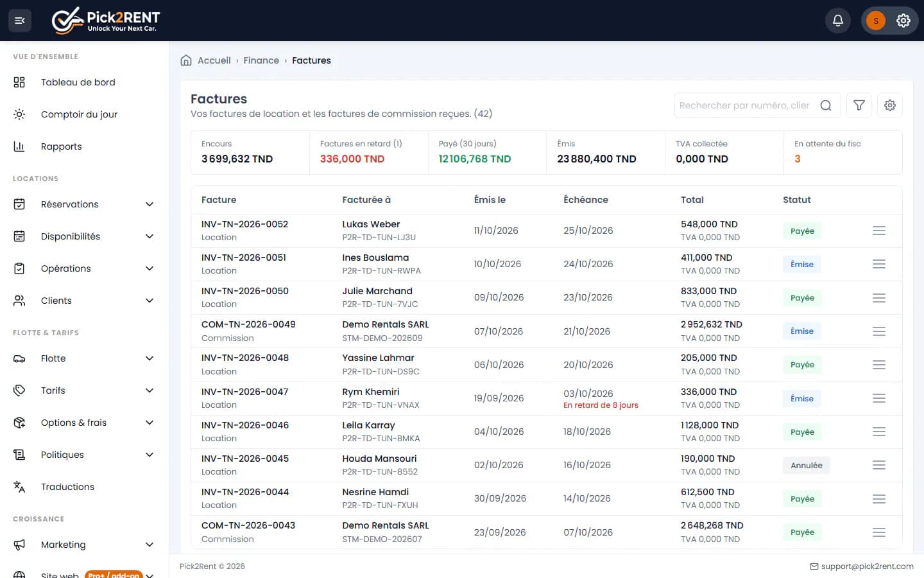Click the Pick2RENT logo
This screenshot has width=924, height=578.
[106, 21]
